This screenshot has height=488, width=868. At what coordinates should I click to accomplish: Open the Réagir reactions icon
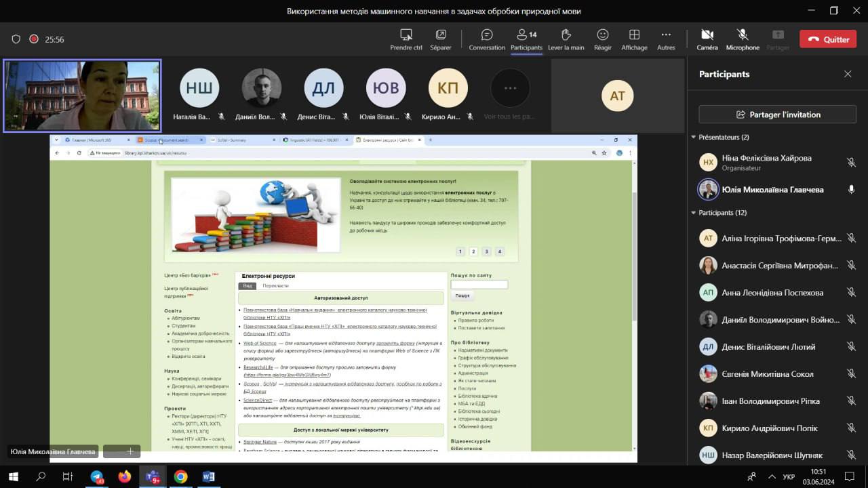(x=602, y=35)
